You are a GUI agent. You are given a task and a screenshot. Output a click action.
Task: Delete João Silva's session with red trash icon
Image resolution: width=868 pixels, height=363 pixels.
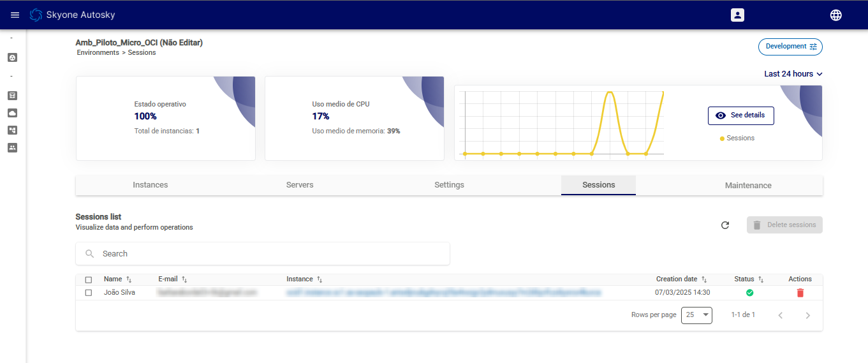[x=800, y=293]
